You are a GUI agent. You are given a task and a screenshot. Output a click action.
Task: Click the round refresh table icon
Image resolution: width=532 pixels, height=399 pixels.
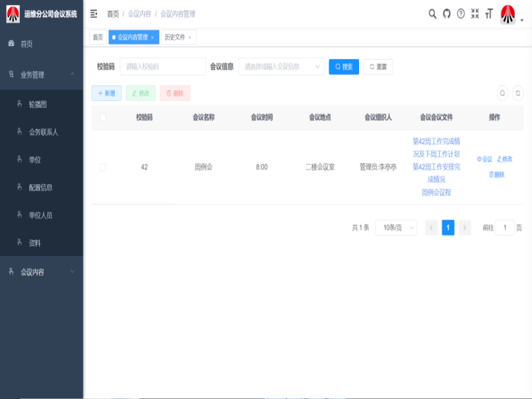517,94
